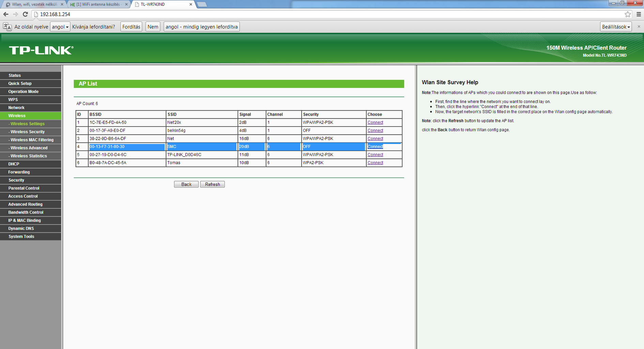Open a new tab with the new-tab button
This screenshot has width=644, height=349.
click(x=202, y=4)
